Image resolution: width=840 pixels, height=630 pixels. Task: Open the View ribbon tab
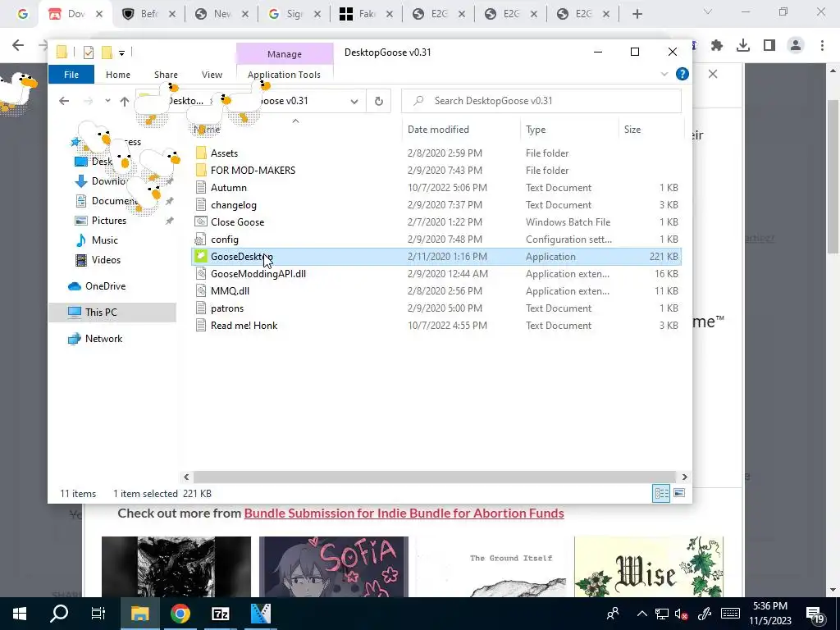pos(212,75)
